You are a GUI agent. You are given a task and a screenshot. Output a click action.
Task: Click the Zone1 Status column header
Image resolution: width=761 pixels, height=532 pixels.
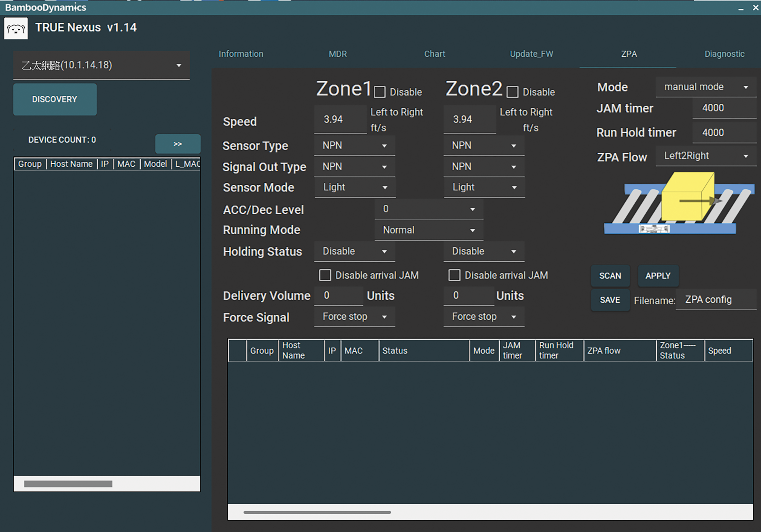click(x=680, y=351)
